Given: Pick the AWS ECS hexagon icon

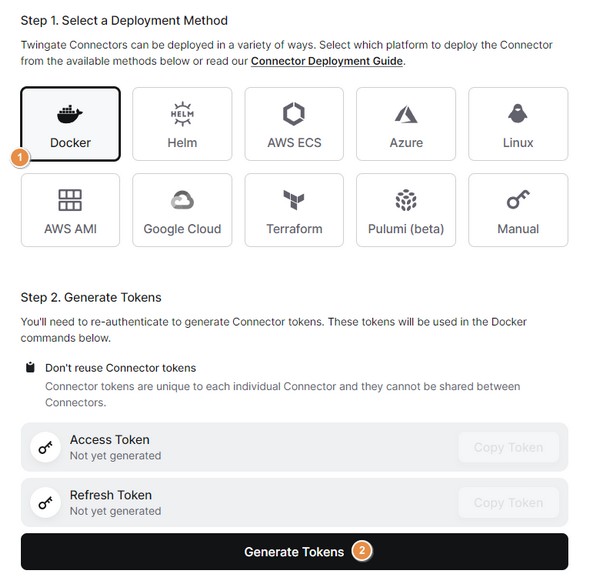Looking at the screenshot, I should point(294,114).
